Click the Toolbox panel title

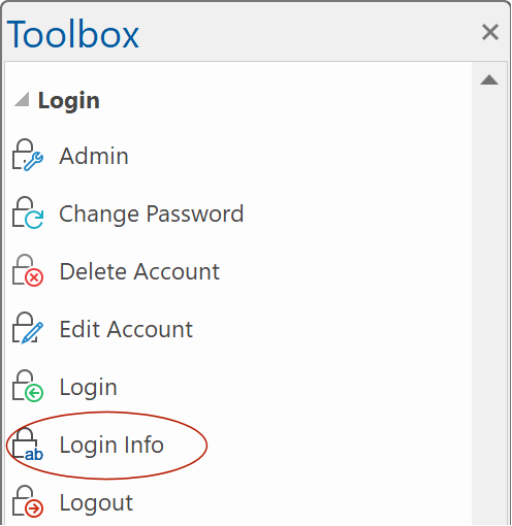coord(73,34)
